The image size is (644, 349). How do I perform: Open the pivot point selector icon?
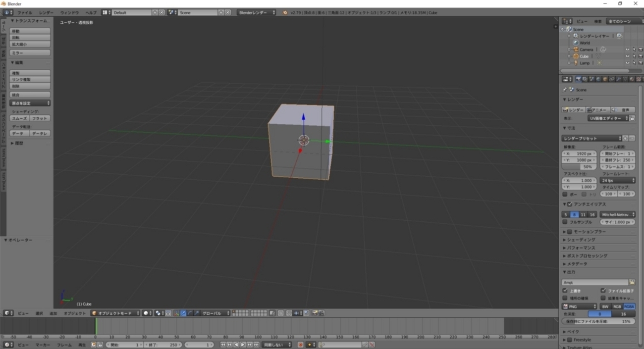point(159,313)
